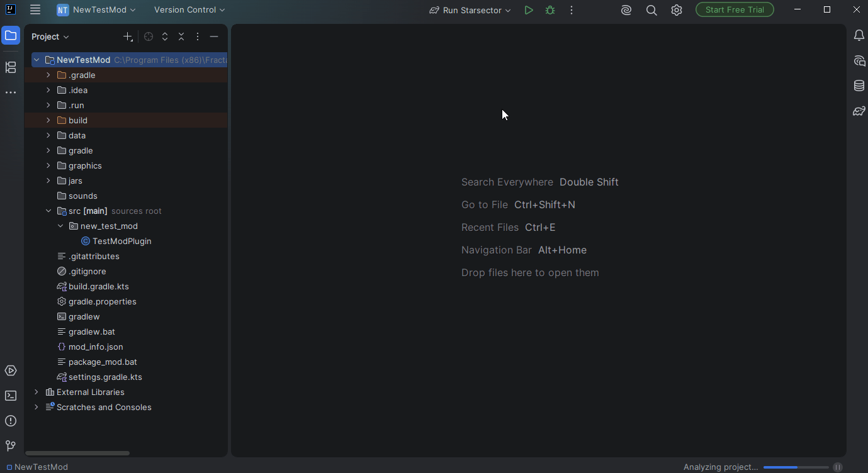Open the Database tool window

pyautogui.click(x=859, y=86)
